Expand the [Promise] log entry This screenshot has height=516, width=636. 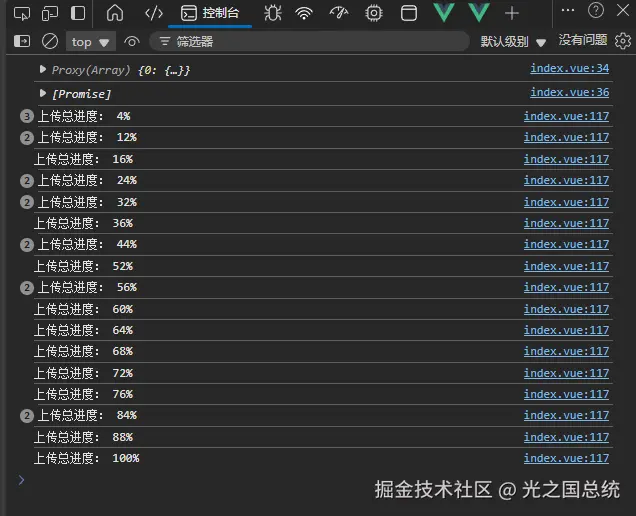pos(43,93)
